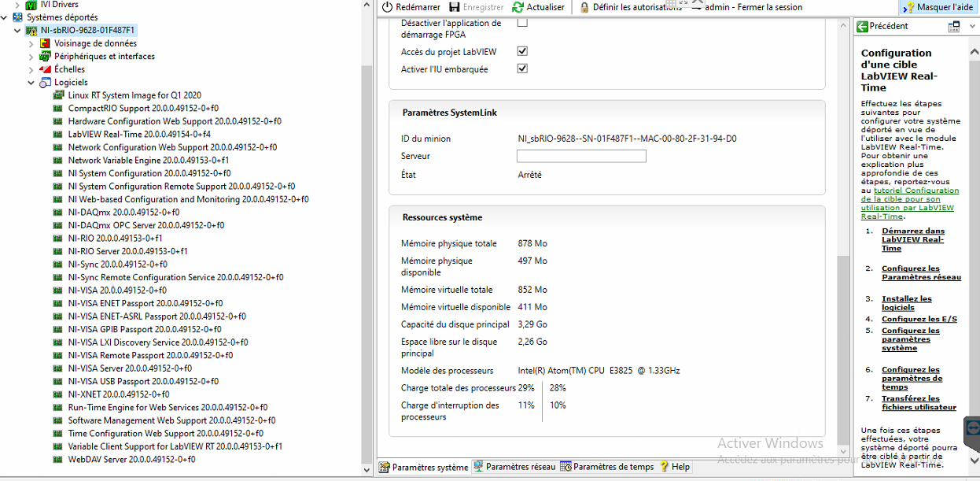Viewport: 980px width, 481px height.
Task: Click the Enregistrer disk icon
Action: [453, 7]
